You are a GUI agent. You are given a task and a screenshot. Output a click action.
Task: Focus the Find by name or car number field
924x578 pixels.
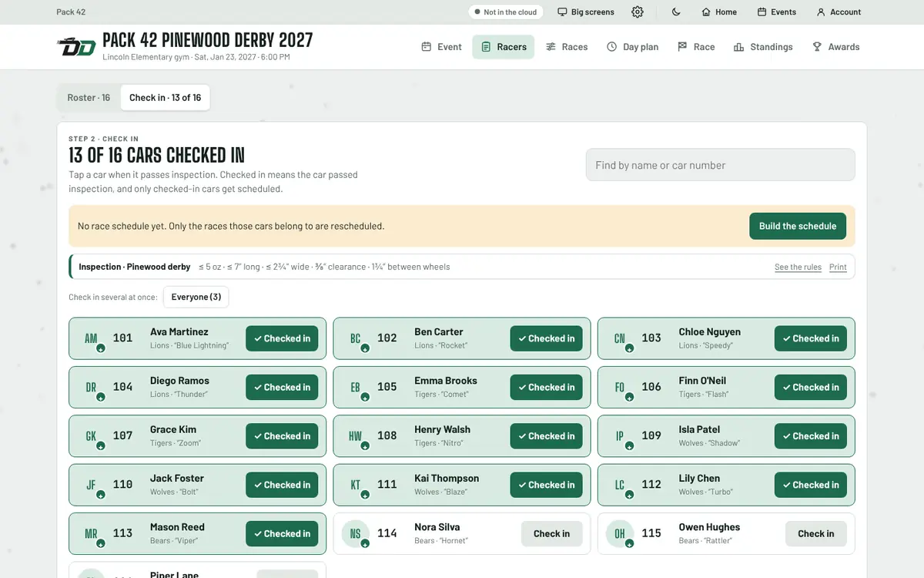point(721,165)
